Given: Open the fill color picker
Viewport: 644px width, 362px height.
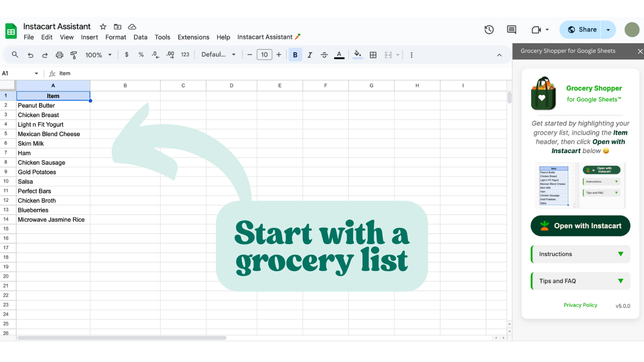Looking at the screenshot, I should [x=357, y=55].
